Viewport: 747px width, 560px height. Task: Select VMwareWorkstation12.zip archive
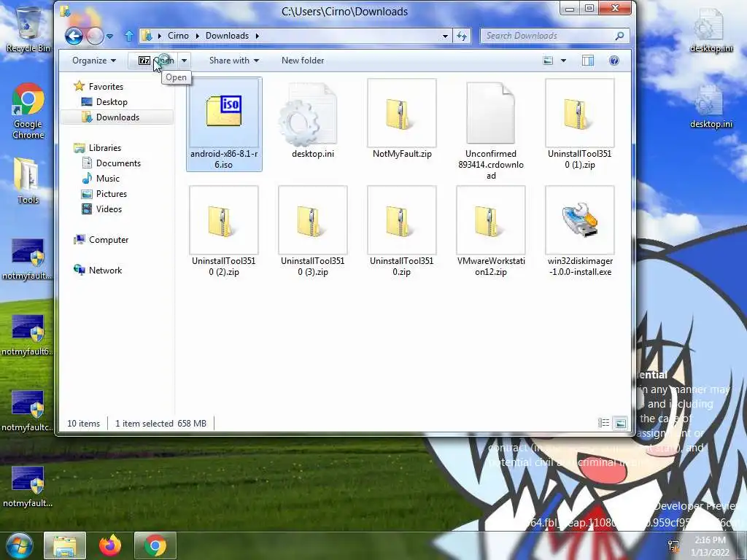pos(491,231)
